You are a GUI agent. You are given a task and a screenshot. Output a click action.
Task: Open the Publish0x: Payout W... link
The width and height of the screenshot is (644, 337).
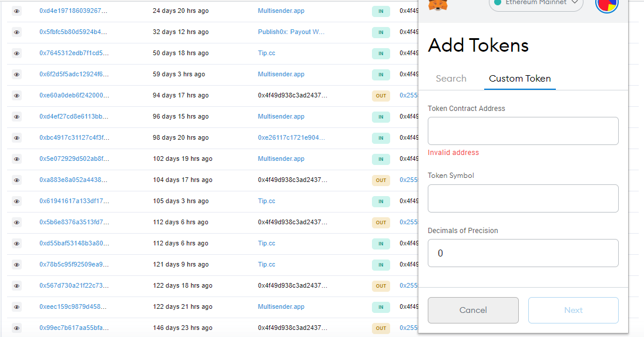pyautogui.click(x=291, y=32)
